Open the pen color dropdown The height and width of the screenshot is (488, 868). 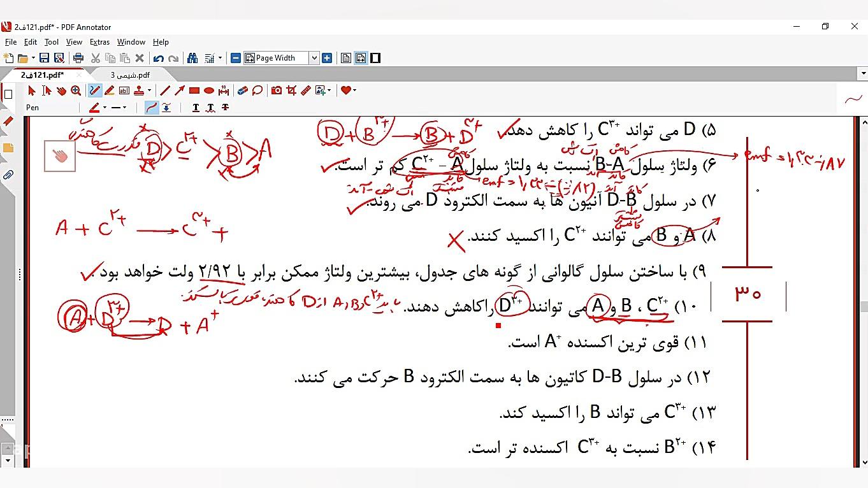[x=105, y=107]
